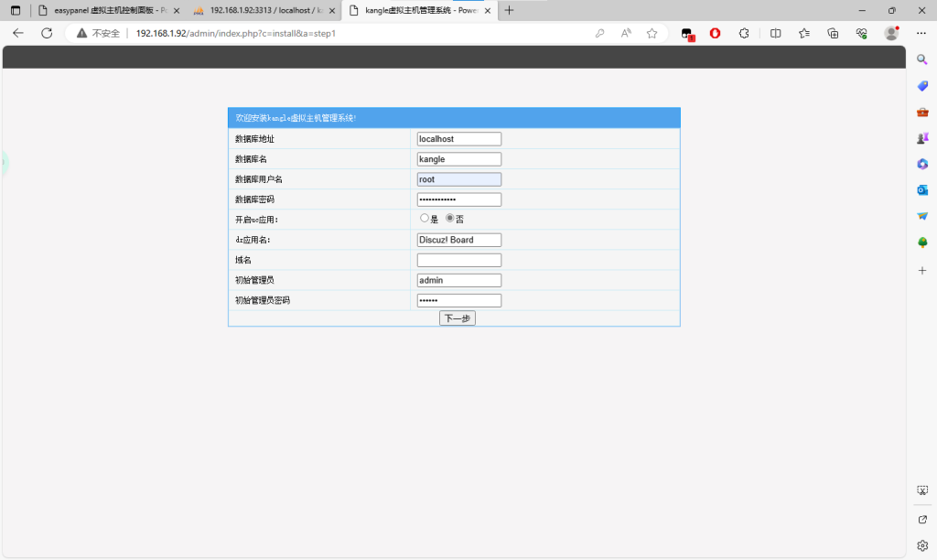Toggle the favorites star for this page
Image resolution: width=937 pixels, height=560 pixels.
(x=652, y=33)
